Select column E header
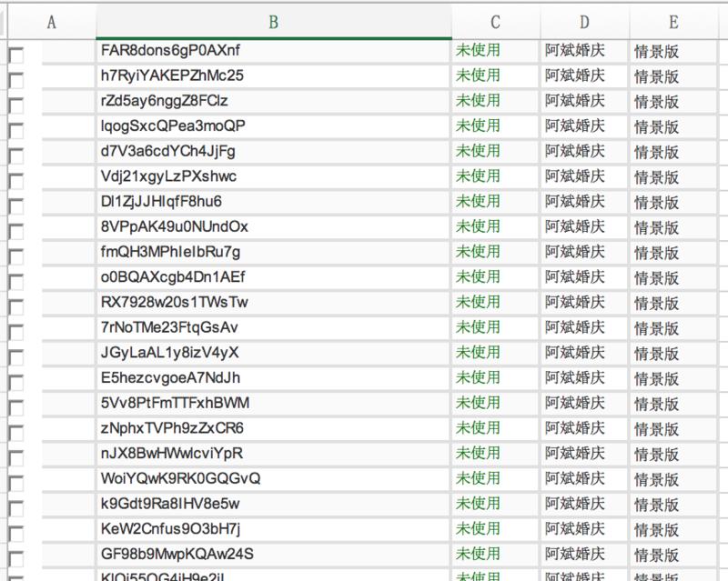 [672, 22]
